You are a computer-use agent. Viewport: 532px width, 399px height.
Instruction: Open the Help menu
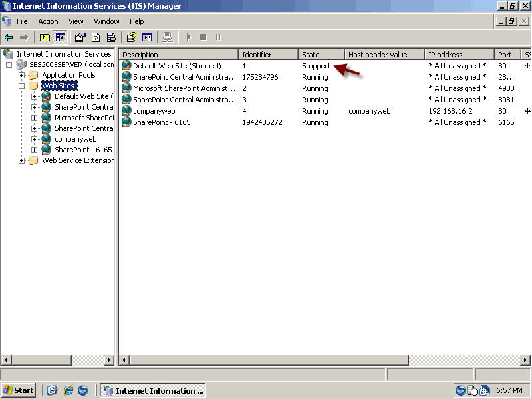click(137, 21)
